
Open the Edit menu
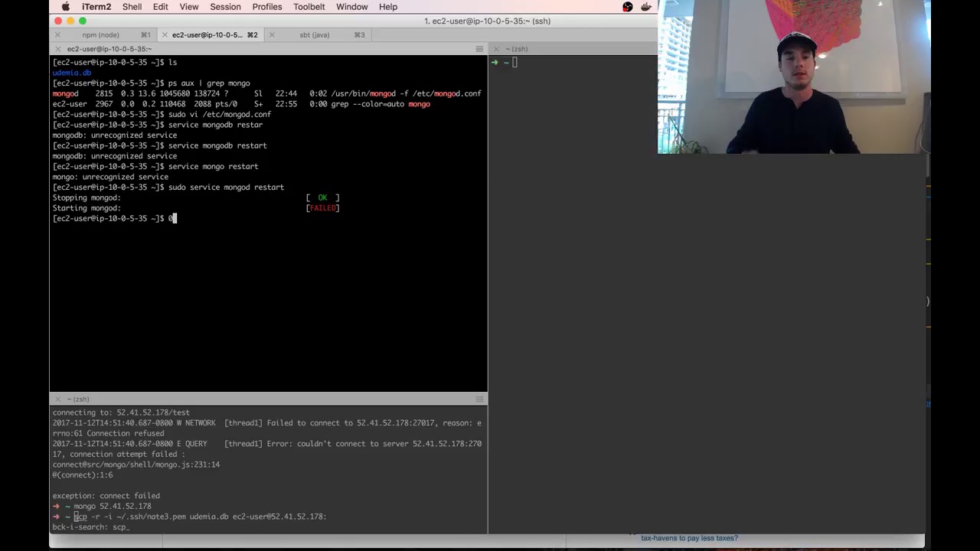pyautogui.click(x=160, y=7)
